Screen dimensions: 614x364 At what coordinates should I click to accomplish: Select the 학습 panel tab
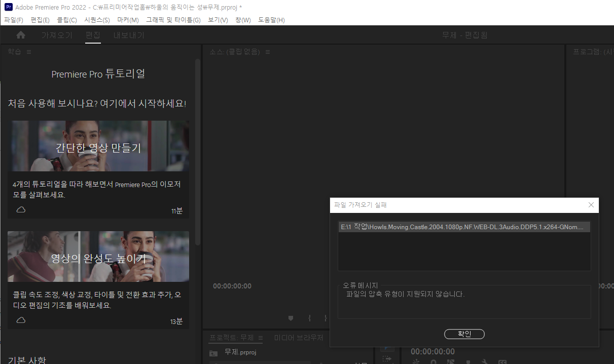14,52
